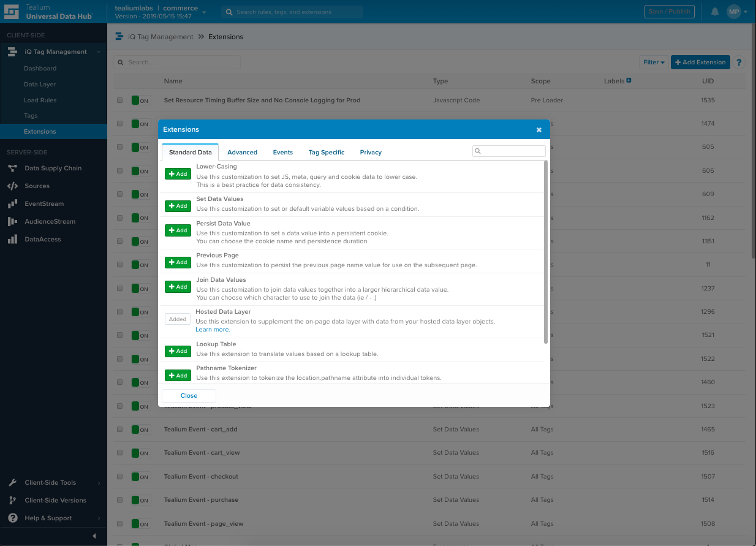
Task: Click the Sources code icon
Action: point(12,186)
